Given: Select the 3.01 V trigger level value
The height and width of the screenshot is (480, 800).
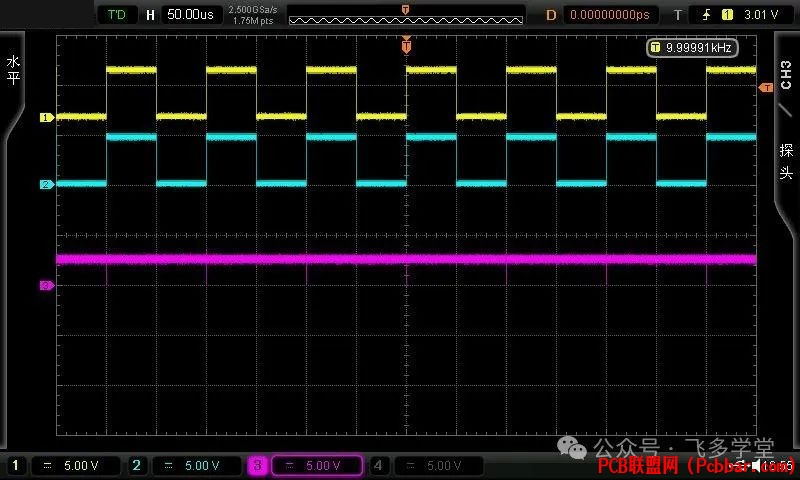Looking at the screenshot, I should tap(761, 15).
